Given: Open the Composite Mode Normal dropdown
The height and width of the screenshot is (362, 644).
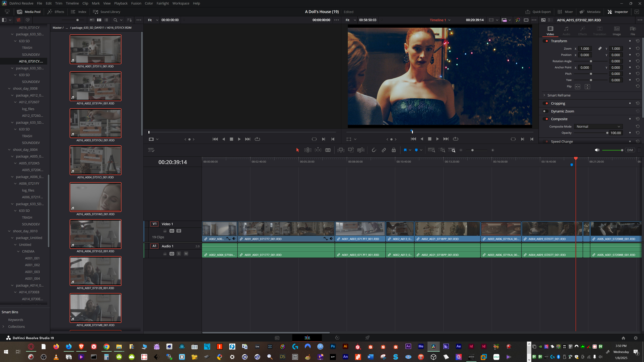Looking at the screenshot, I should point(598,126).
